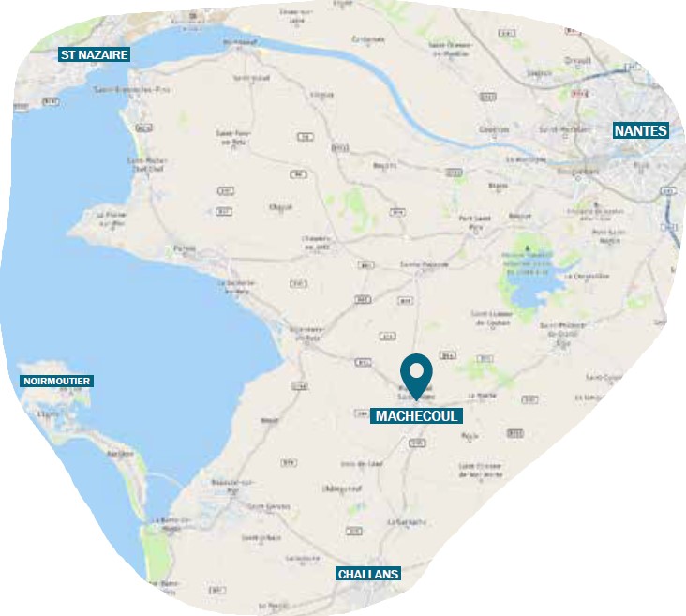This screenshot has width=686, height=616.
Task: Click the Saint-Brevin-les-Pins town name
Action: point(132,89)
